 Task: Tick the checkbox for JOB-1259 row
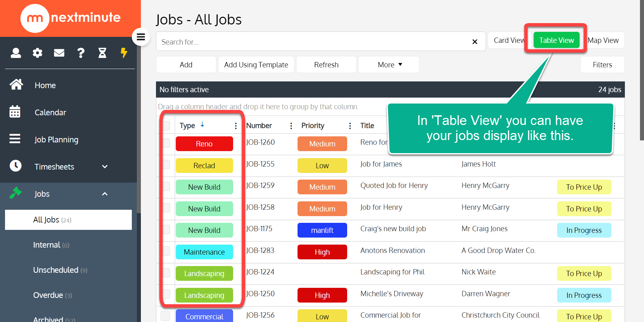(x=166, y=186)
